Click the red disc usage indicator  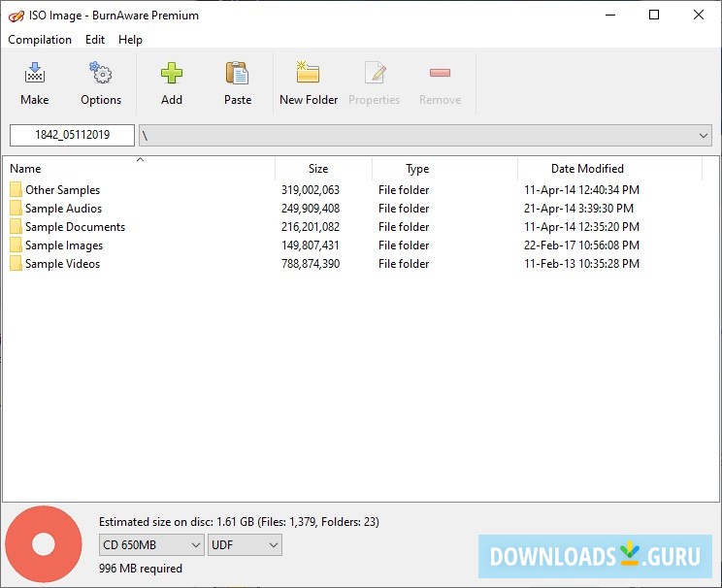pyautogui.click(x=44, y=544)
